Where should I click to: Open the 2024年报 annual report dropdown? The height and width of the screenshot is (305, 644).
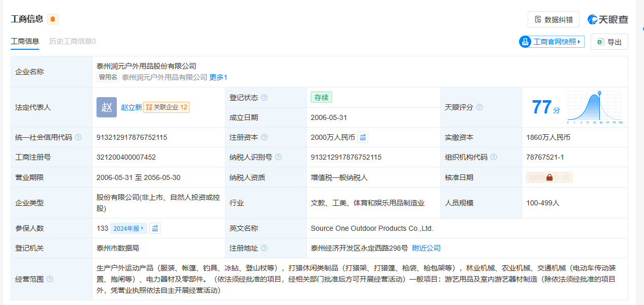click(128, 228)
